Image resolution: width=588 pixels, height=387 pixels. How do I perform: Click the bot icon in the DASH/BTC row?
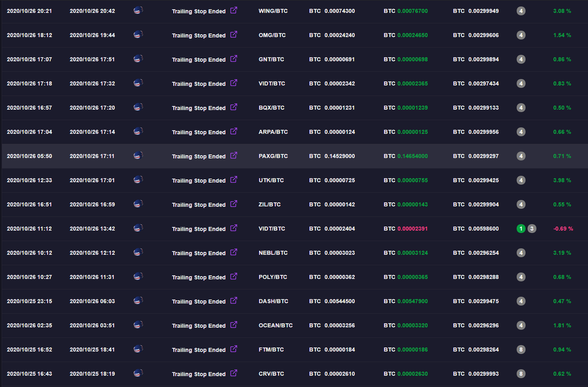click(x=138, y=301)
